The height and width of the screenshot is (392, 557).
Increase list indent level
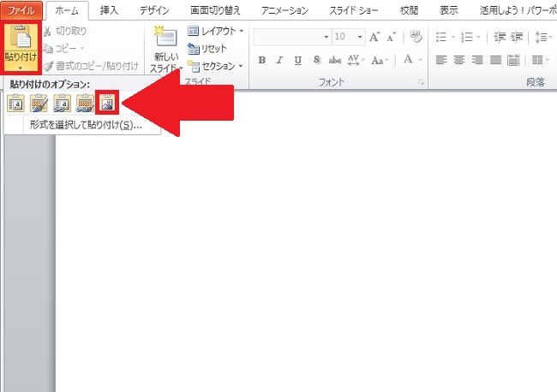517,37
